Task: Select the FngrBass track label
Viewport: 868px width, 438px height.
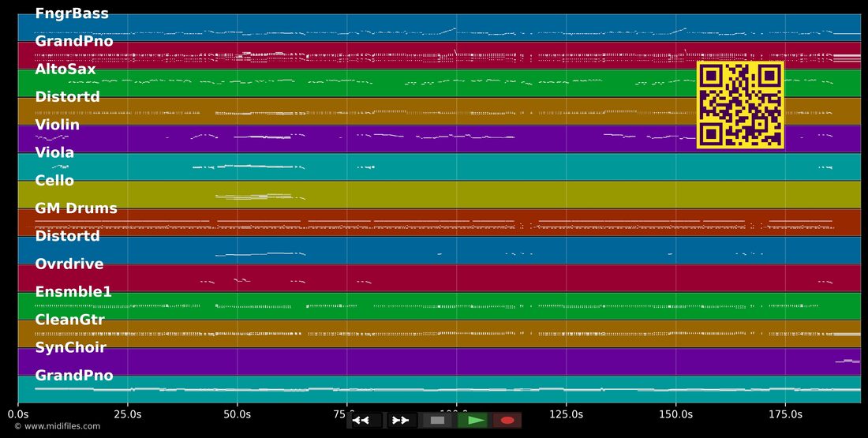Action: pyautogui.click(x=72, y=13)
